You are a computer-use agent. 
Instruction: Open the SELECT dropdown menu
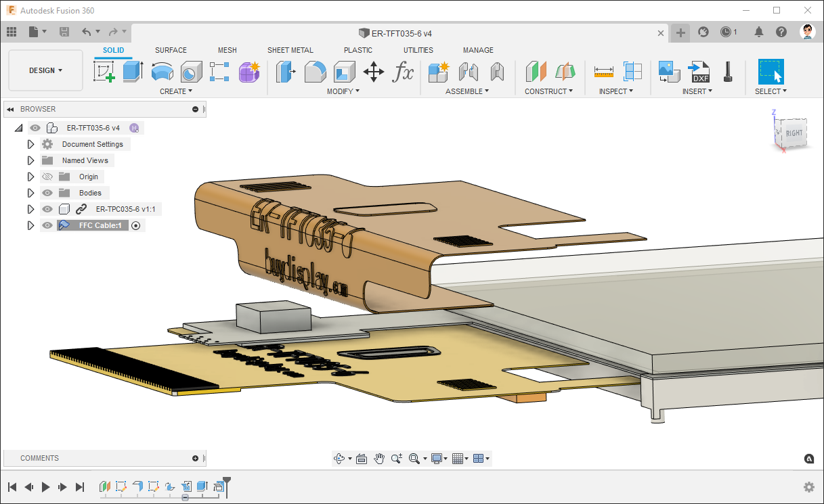(x=771, y=91)
